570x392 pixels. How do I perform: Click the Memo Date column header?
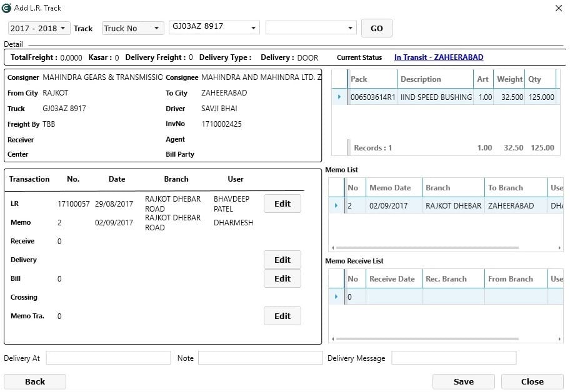[390, 188]
